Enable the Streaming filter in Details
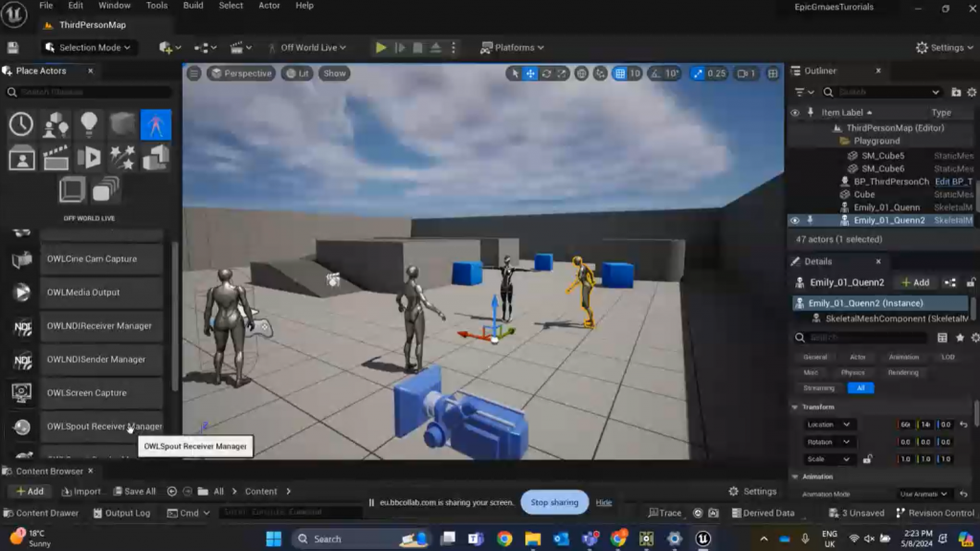Image resolution: width=980 pixels, height=551 pixels. 819,388
